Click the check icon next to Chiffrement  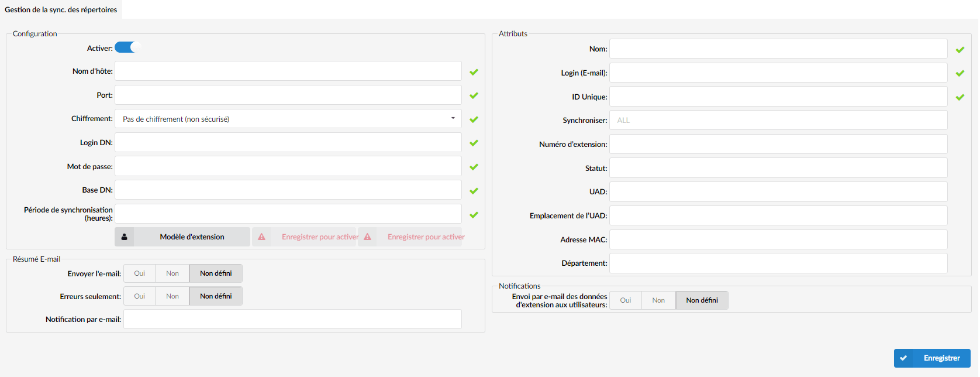(474, 119)
